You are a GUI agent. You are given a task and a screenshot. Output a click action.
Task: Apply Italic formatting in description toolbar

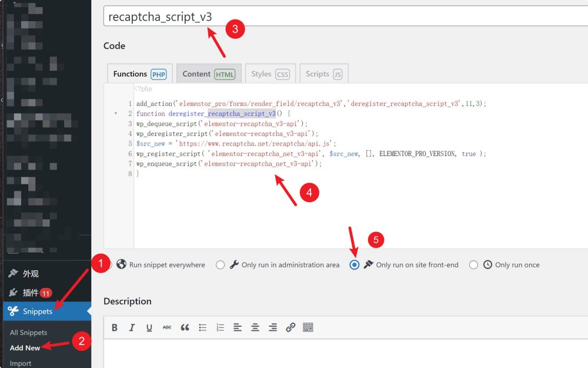[x=132, y=327]
